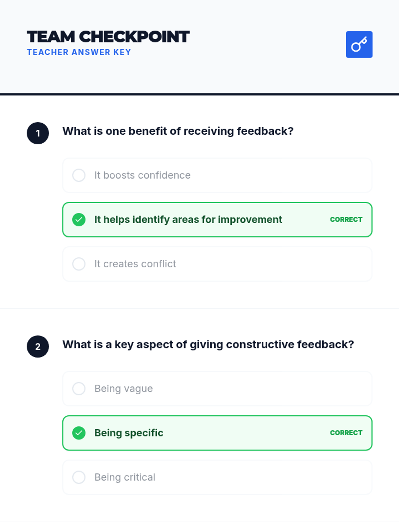Click the 'It creates conflict' answer text
The image size is (399, 532).
[135, 264]
